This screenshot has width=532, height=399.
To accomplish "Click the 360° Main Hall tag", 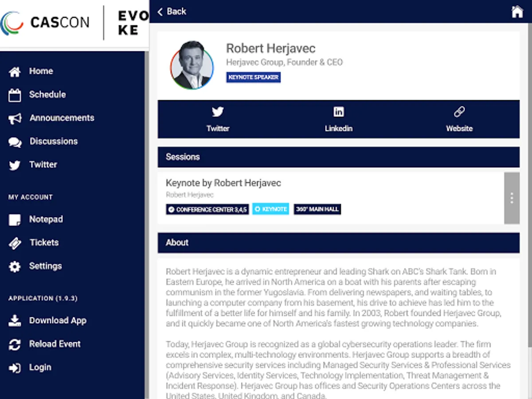I will point(317,209).
